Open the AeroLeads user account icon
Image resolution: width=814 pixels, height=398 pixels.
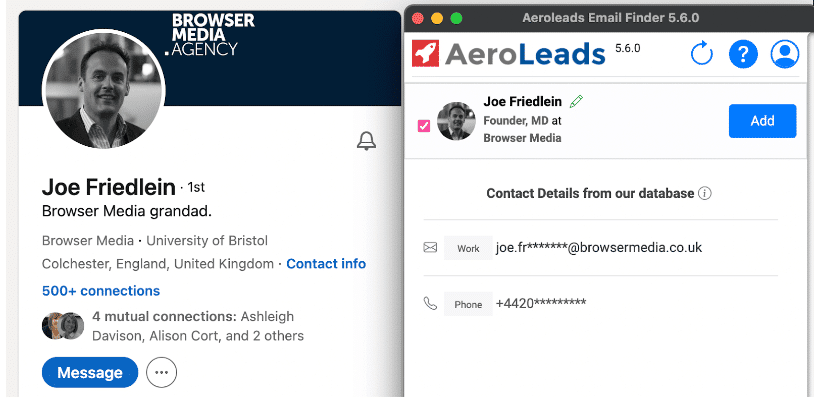[784, 54]
